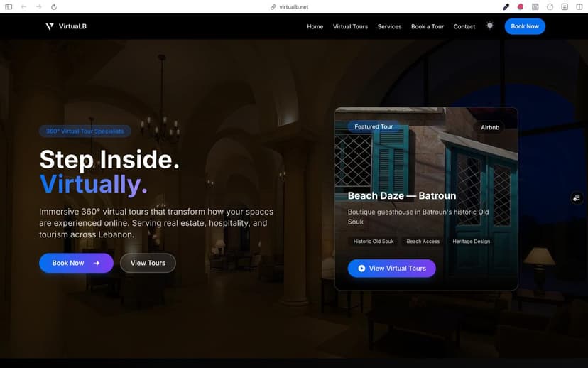588x368 pixels.
Task: Go forward with the browser forward arrow
Action: (38, 6)
